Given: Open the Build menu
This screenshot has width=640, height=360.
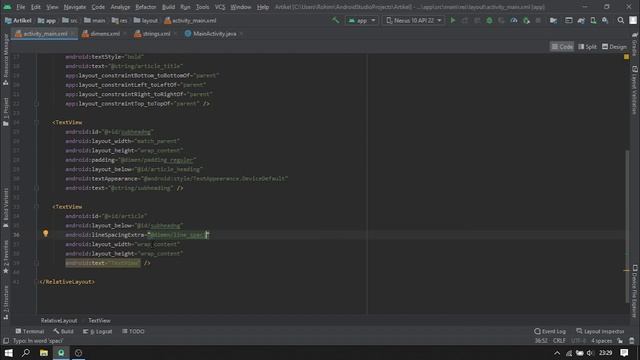Looking at the screenshot, I should pos(168,7).
